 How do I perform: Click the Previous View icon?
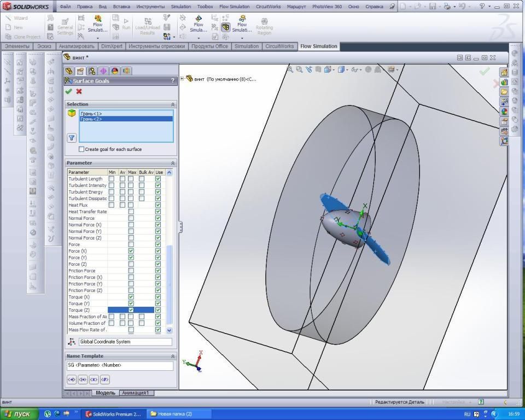(x=308, y=69)
